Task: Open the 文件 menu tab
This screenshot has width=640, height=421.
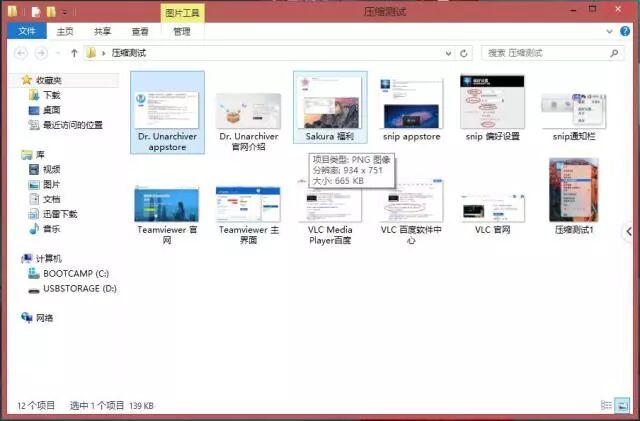Action: pos(27,31)
